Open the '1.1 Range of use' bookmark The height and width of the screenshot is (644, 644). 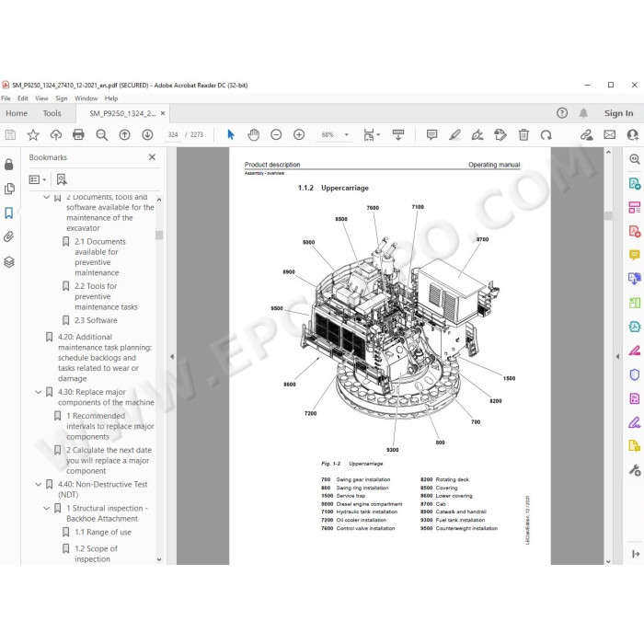click(103, 533)
